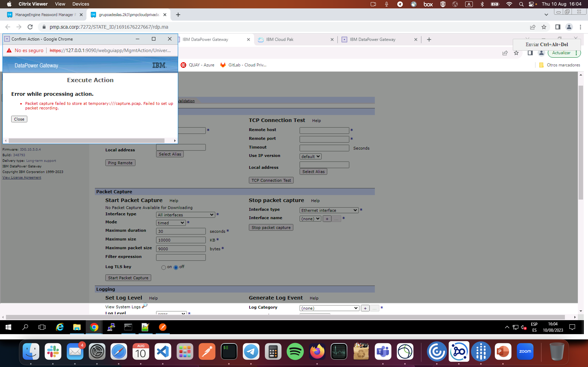Expand the Interface type All interfaces dropdown
Viewport: 588px width, 367px height.
pyautogui.click(x=185, y=215)
